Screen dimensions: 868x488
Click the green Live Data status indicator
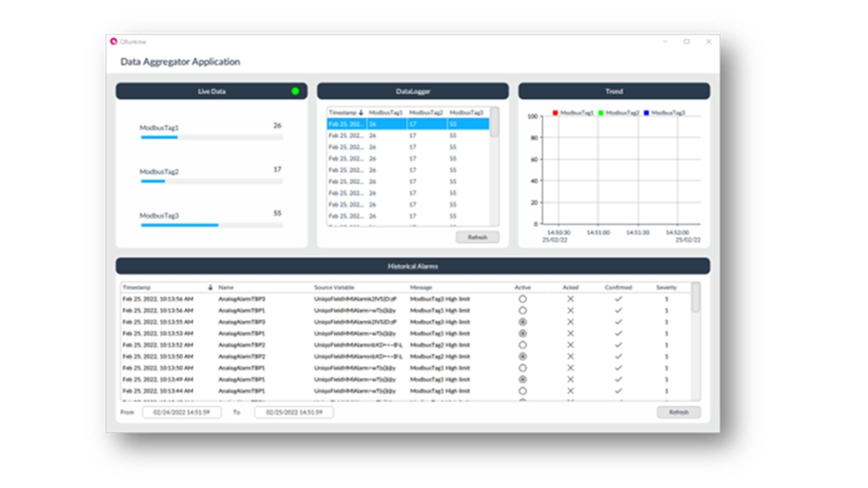pyautogui.click(x=295, y=91)
